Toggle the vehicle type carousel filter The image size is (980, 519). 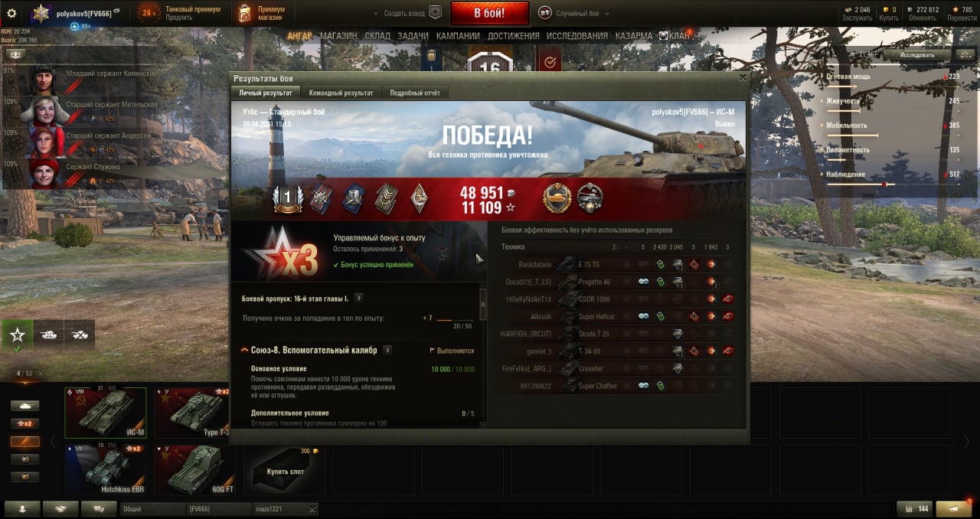pyautogui.click(x=24, y=406)
